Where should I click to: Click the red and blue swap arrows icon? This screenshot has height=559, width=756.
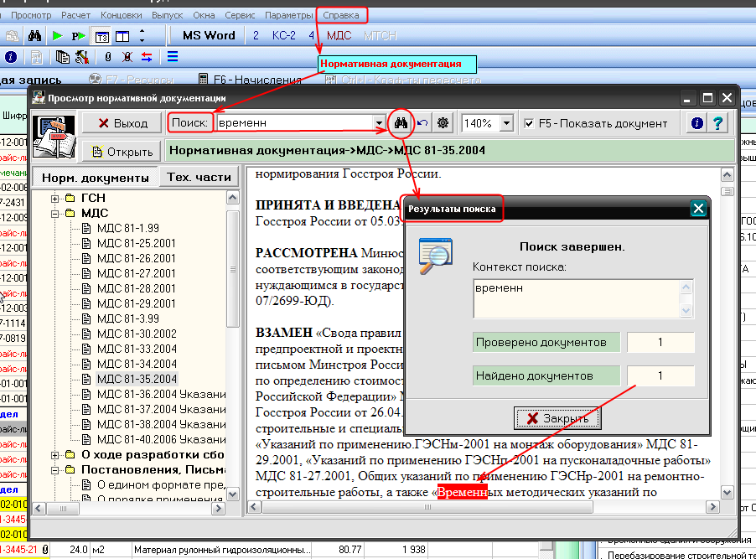147,57
